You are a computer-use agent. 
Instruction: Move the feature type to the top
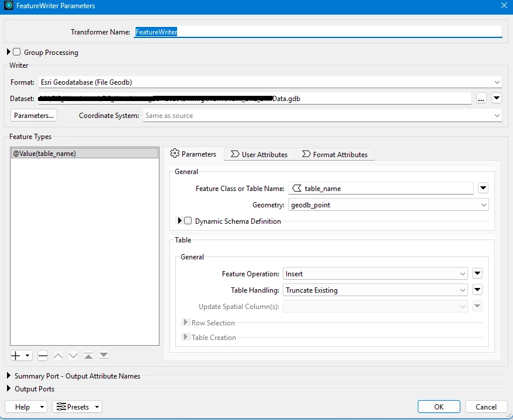coord(88,356)
